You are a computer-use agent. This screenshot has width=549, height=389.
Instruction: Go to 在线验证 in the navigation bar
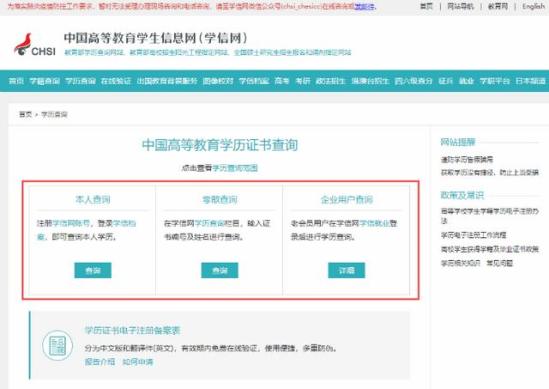(x=116, y=81)
